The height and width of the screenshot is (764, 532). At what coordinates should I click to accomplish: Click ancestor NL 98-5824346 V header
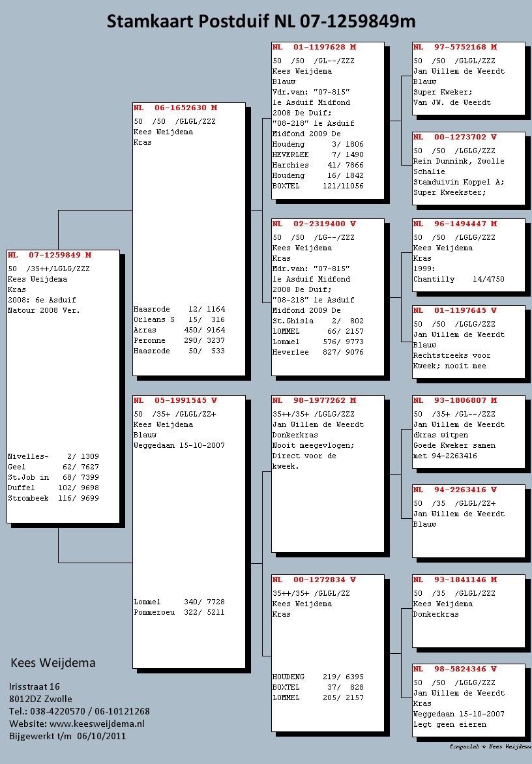click(456, 669)
